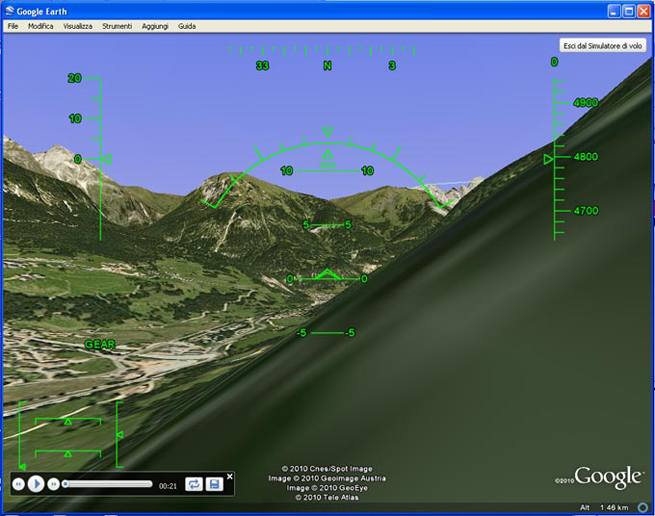This screenshot has width=655, height=516.
Task: Click the Alt 1.46 km status text
Action: (604, 507)
